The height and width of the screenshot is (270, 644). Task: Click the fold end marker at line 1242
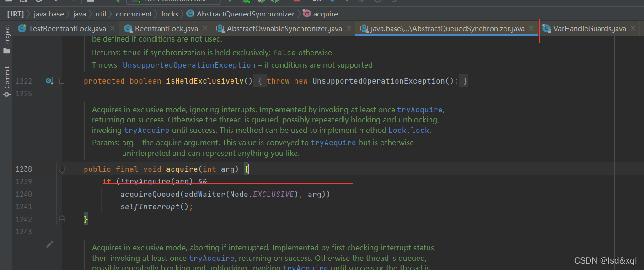(62, 219)
